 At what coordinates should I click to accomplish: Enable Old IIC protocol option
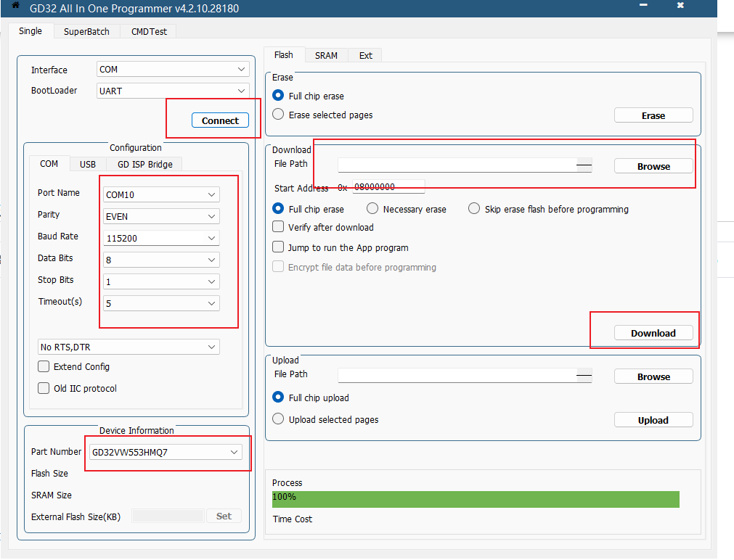click(x=44, y=389)
